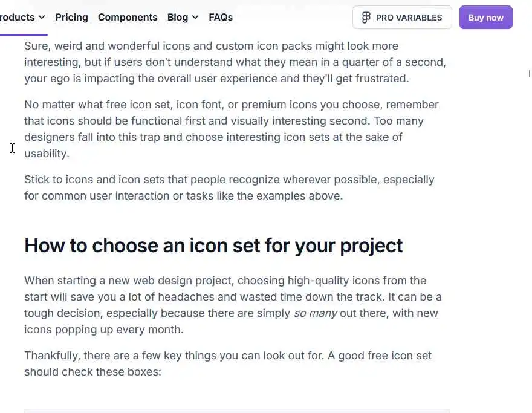532x413 pixels.
Task: Click the heading 'How to choose an icon set'
Action: (x=213, y=246)
